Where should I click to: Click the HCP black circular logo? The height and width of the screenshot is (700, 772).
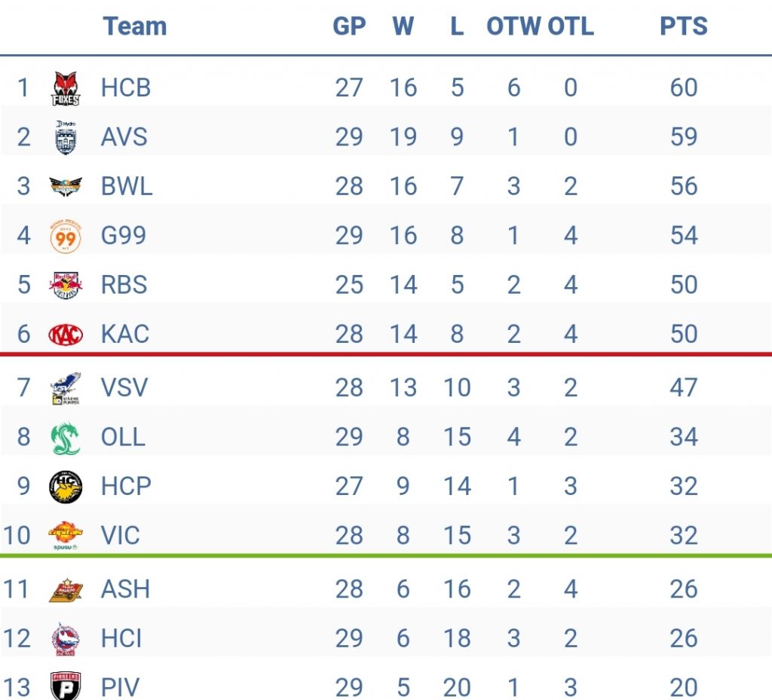pyautogui.click(x=66, y=487)
